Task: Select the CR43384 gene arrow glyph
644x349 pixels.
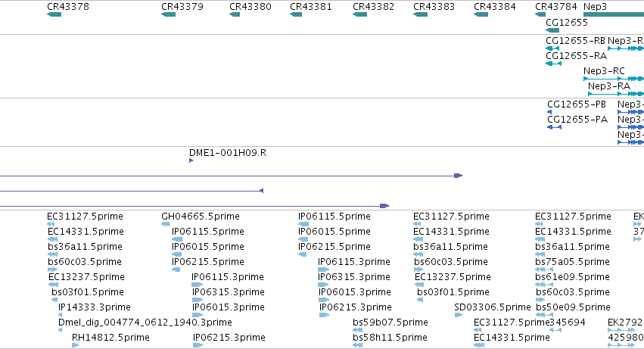Action: click(481, 14)
